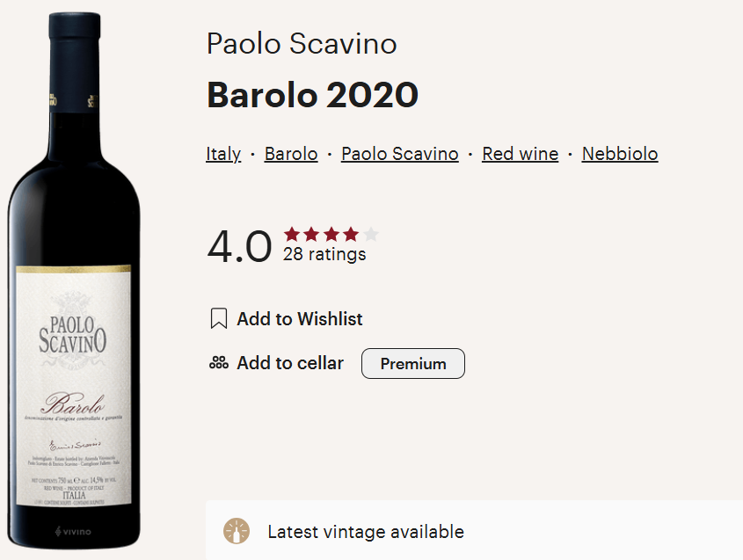Click the Barolo 2020 wine title heading
Screen dimensions: 743x560
312,95
